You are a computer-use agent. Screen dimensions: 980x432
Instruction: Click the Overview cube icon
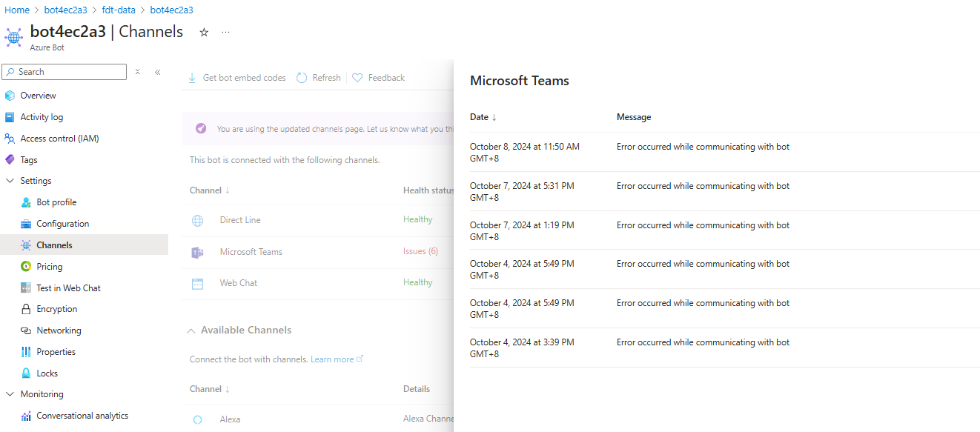[x=10, y=96]
